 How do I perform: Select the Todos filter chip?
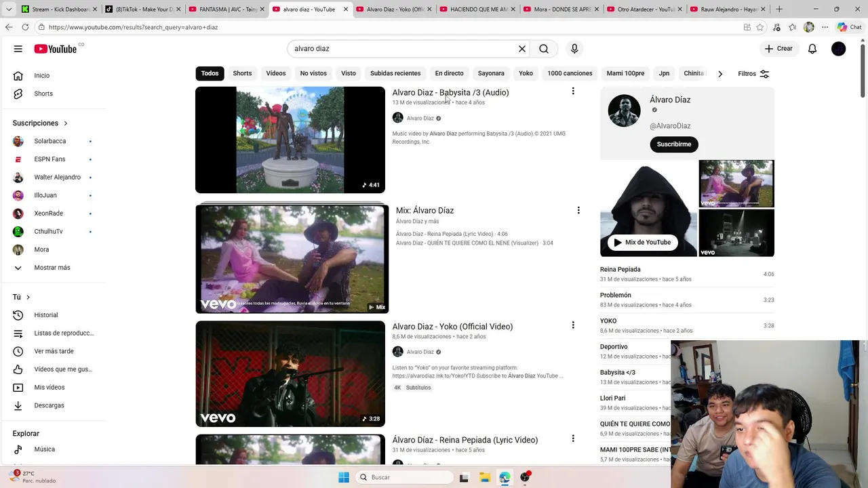pos(210,73)
